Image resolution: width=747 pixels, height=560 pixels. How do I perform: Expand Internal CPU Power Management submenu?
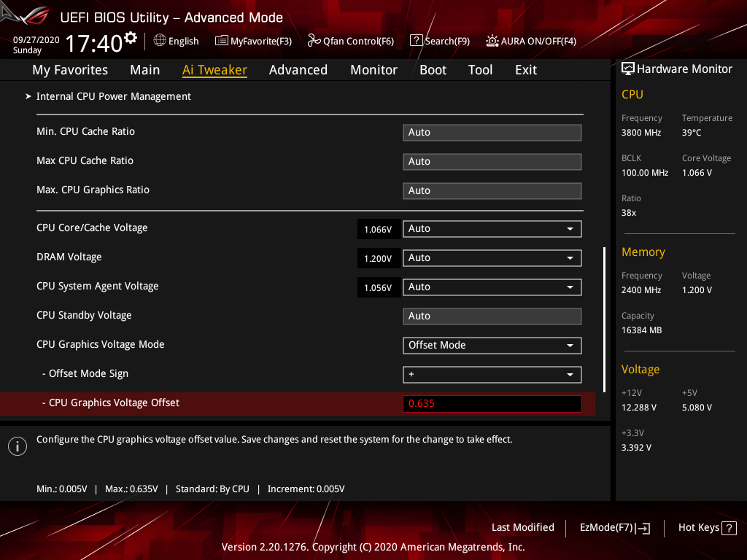(x=114, y=96)
